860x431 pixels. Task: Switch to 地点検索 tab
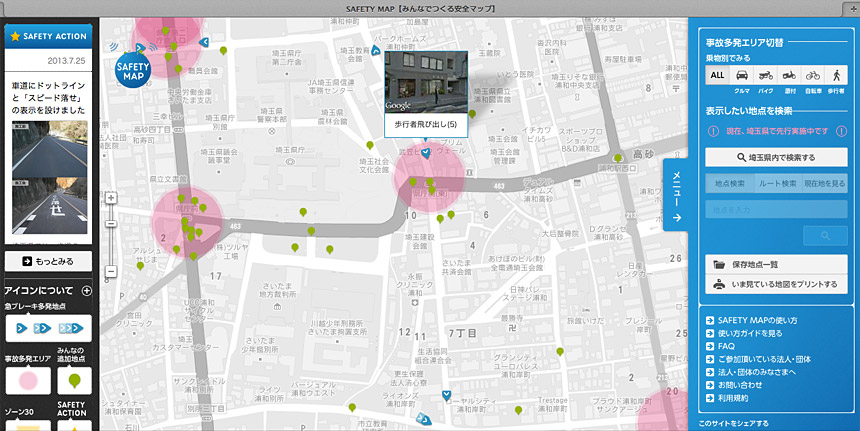coord(729,184)
